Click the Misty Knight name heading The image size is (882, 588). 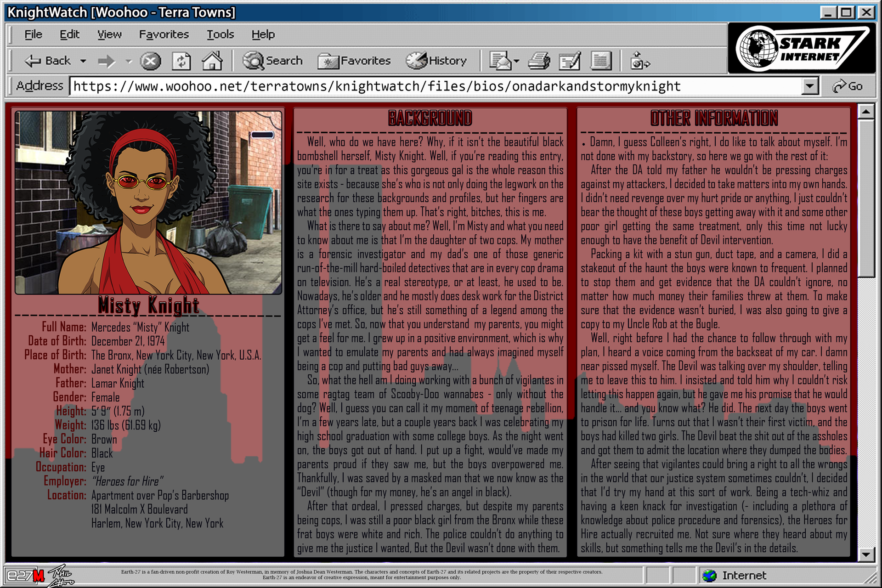[148, 305]
